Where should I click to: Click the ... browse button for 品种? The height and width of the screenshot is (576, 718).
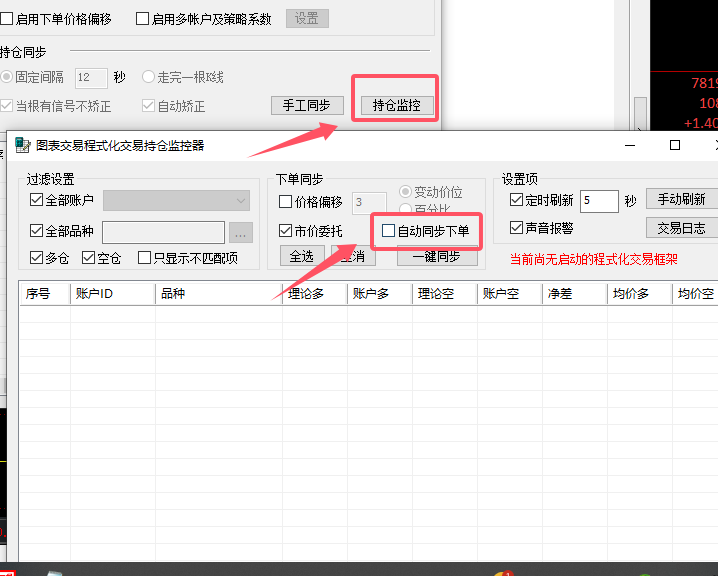tap(241, 233)
